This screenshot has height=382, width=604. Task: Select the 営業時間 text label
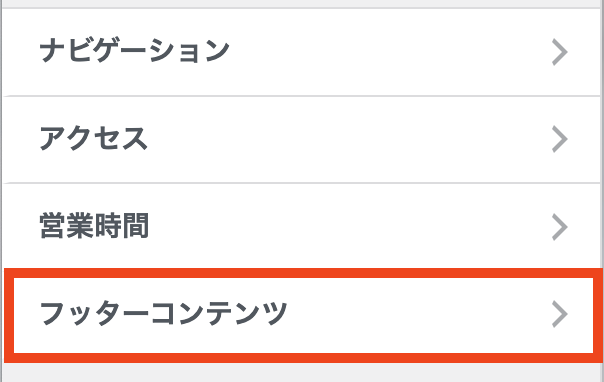pos(94,226)
